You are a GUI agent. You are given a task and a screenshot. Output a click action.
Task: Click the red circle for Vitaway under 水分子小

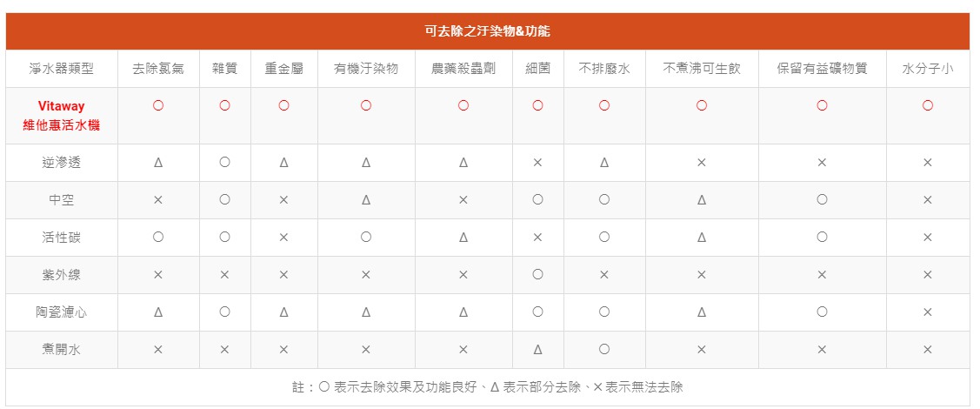tap(928, 105)
